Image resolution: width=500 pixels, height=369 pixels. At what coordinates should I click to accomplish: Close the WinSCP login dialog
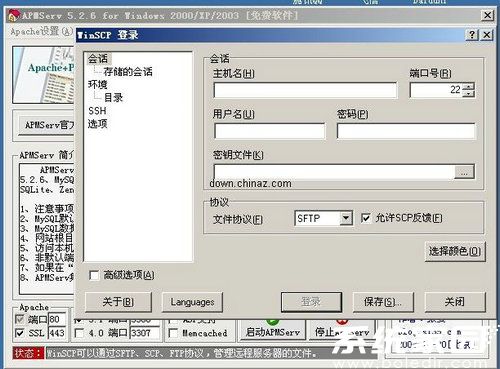pyautogui.click(x=487, y=35)
